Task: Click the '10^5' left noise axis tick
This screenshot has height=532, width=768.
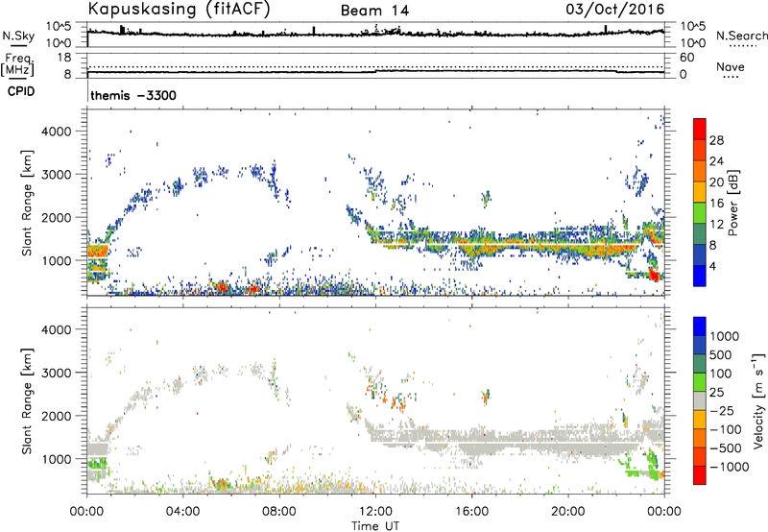Action: point(59,27)
